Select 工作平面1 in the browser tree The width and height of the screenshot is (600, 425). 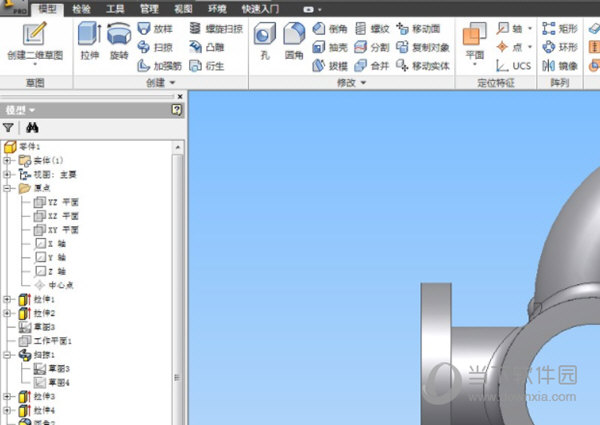coord(45,340)
